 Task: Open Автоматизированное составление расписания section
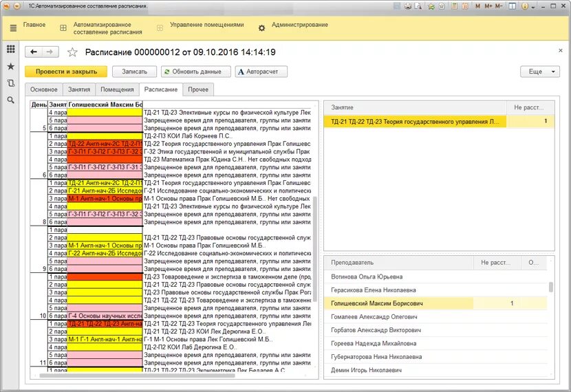(108, 28)
